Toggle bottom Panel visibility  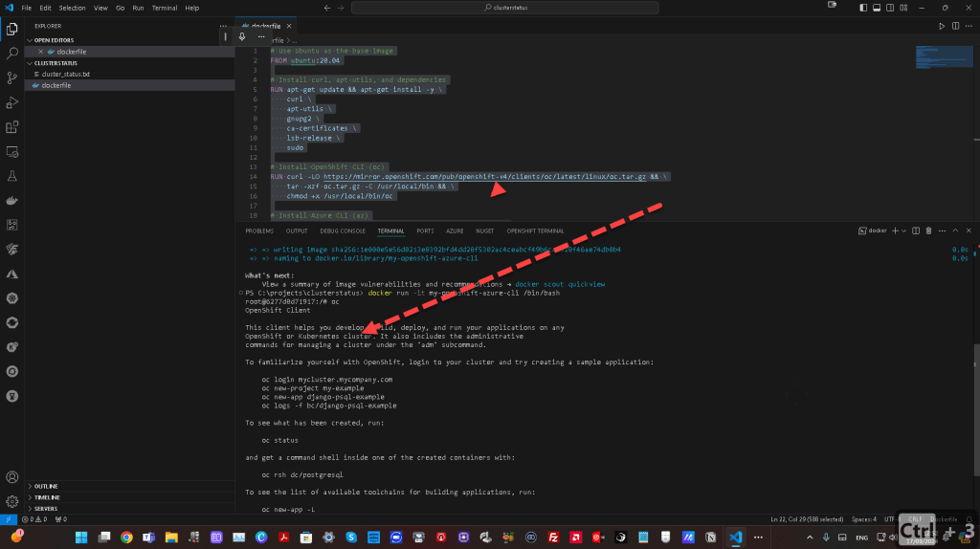[x=877, y=8]
